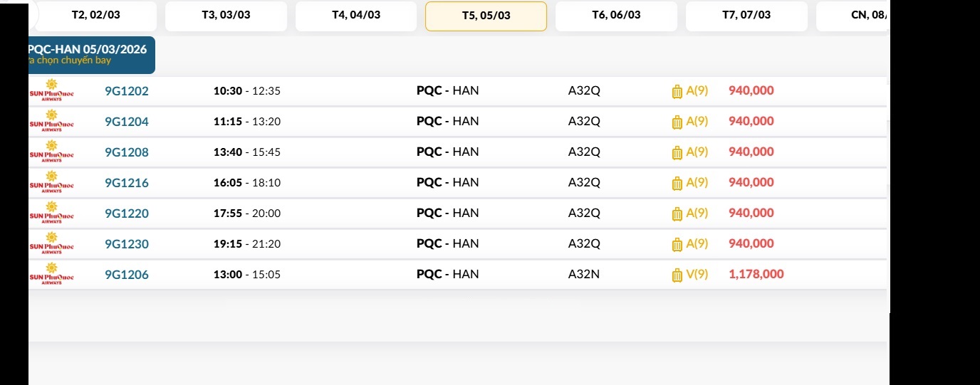The width and height of the screenshot is (980, 385).
Task: Click the baggage icon on the 9G1216 row
Action: [x=677, y=184]
